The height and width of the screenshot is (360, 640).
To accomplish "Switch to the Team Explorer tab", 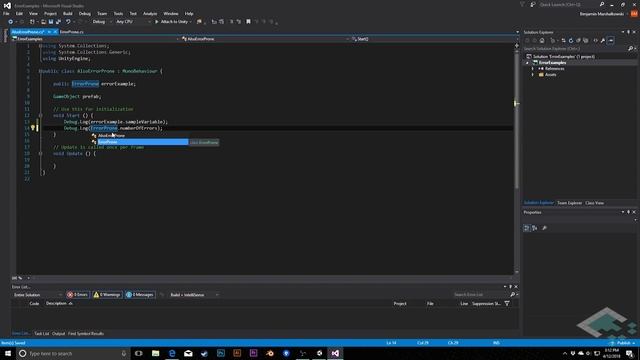I will (x=569, y=203).
